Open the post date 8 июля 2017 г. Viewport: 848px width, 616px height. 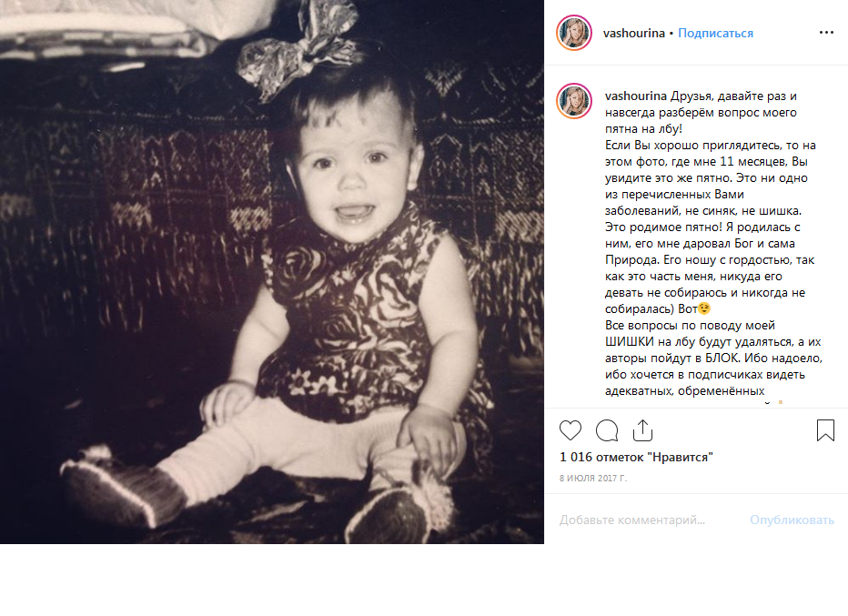coord(593,478)
